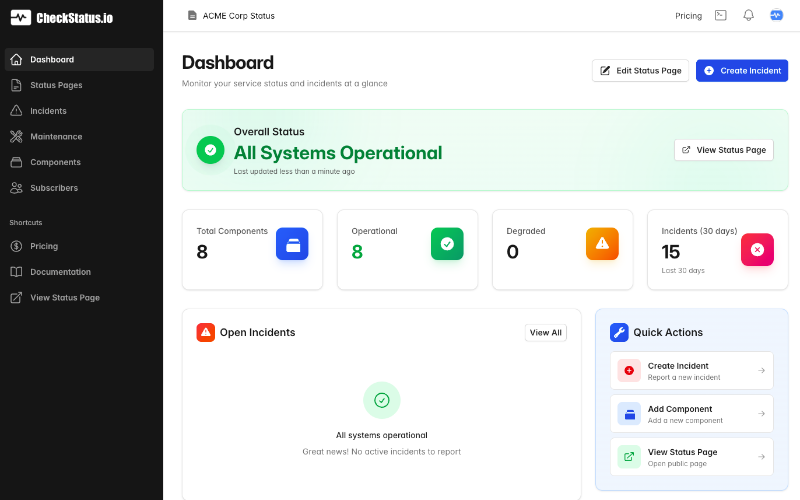Viewport: 800px width, 500px height.
Task: Select Maintenance in the sidebar
Action: 79,136
